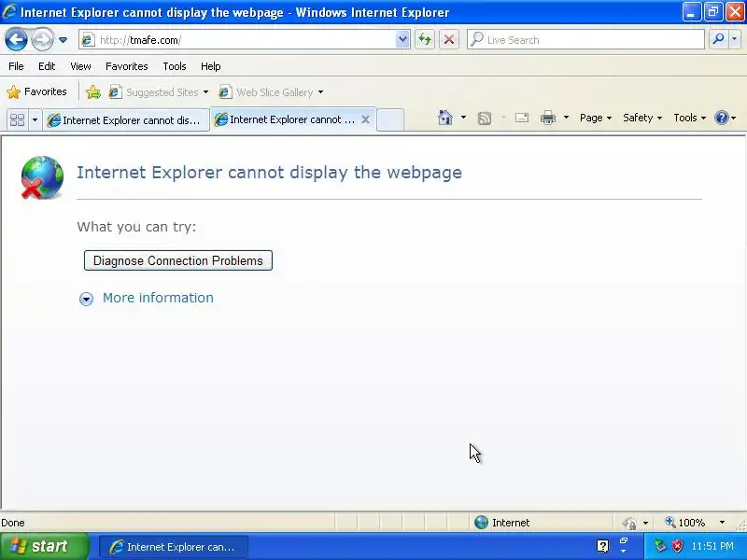Expand the zoom level dropdown arrow

point(722,523)
